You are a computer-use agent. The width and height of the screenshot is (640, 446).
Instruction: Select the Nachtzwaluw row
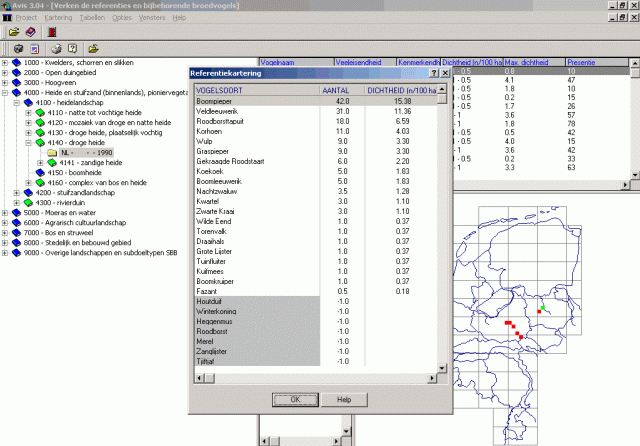tap(316, 191)
